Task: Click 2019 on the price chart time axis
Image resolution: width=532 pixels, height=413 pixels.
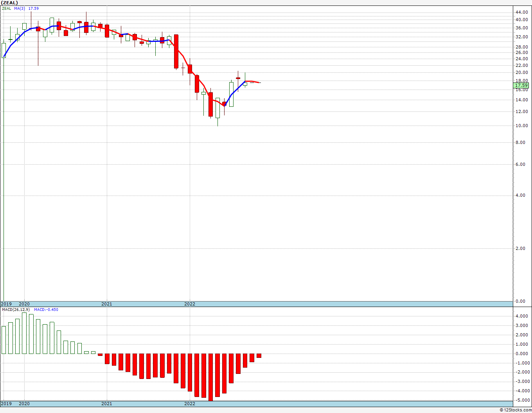Action: pos(6,304)
